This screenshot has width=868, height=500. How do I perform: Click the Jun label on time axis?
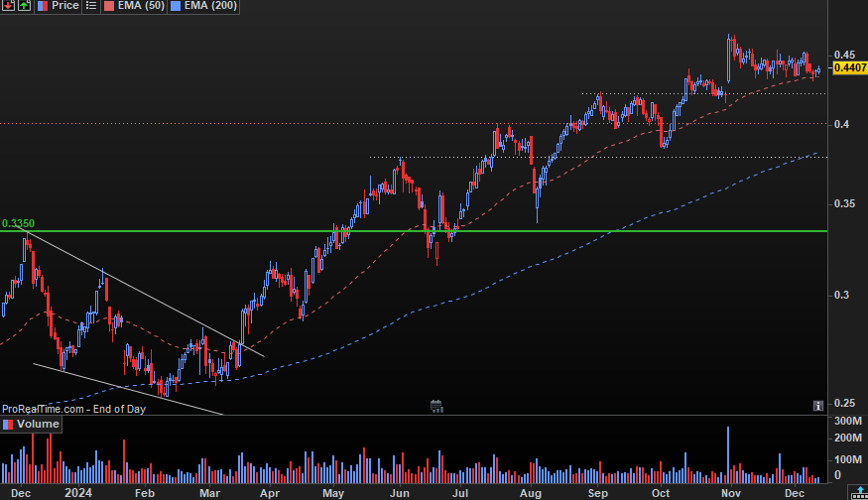click(399, 493)
